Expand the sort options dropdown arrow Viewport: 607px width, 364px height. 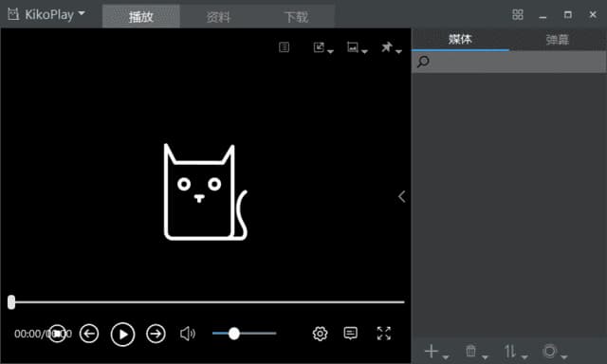pyautogui.click(x=524, y=357)
